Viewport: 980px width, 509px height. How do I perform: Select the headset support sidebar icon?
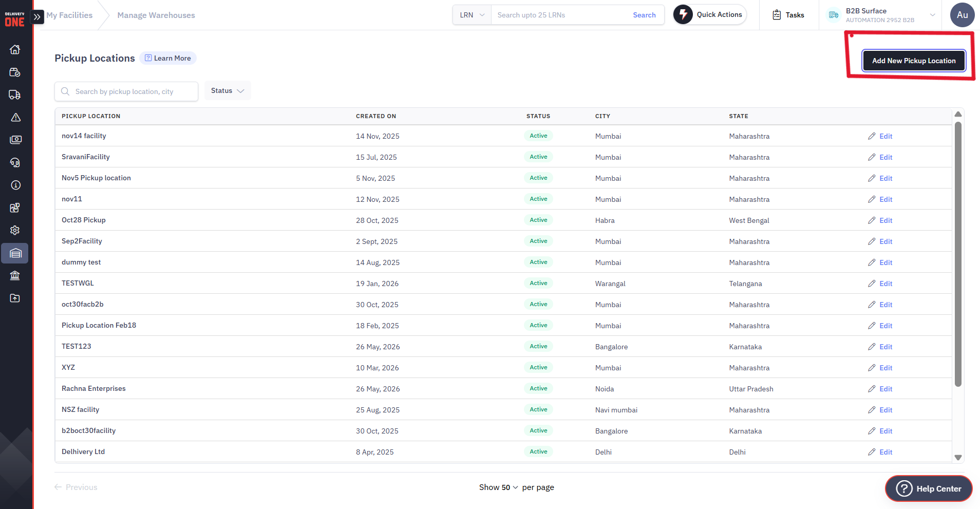pyautogui.click(x=15, y=162)
